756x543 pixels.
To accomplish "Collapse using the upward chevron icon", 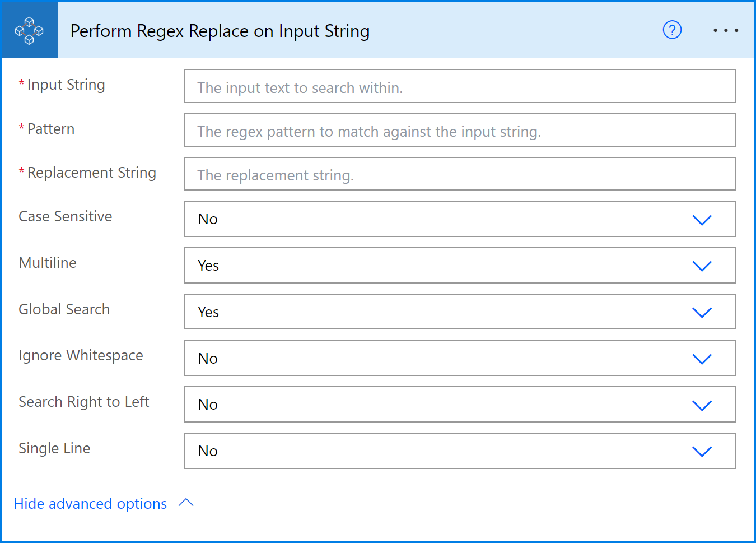I will pyautogui.click(x=186, y=503).
